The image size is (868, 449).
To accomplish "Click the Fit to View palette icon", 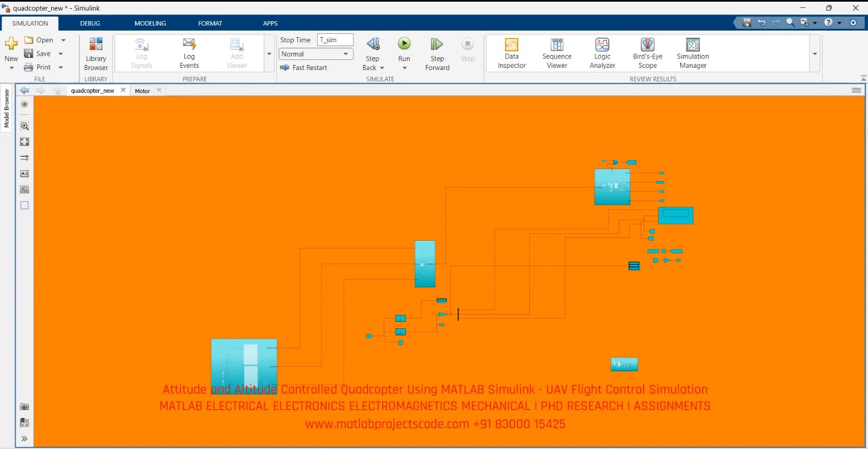I will [24, 142].
